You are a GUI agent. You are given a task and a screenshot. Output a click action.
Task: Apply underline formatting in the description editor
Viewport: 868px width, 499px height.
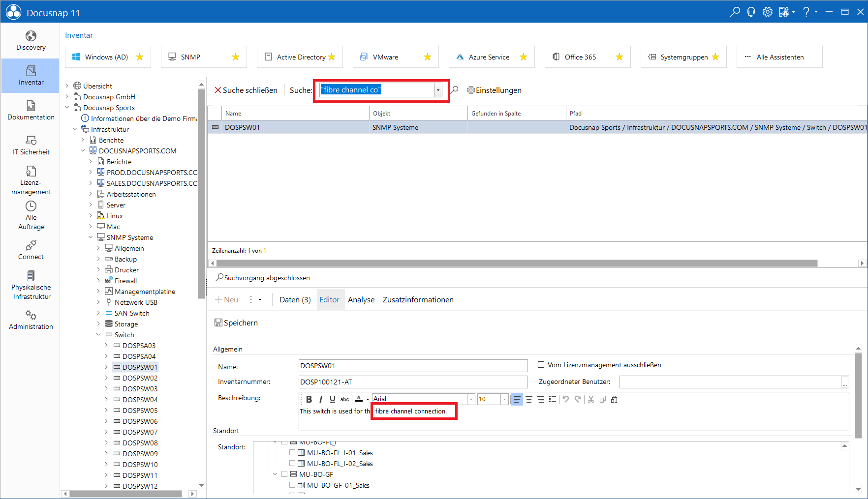coord(333,399)
